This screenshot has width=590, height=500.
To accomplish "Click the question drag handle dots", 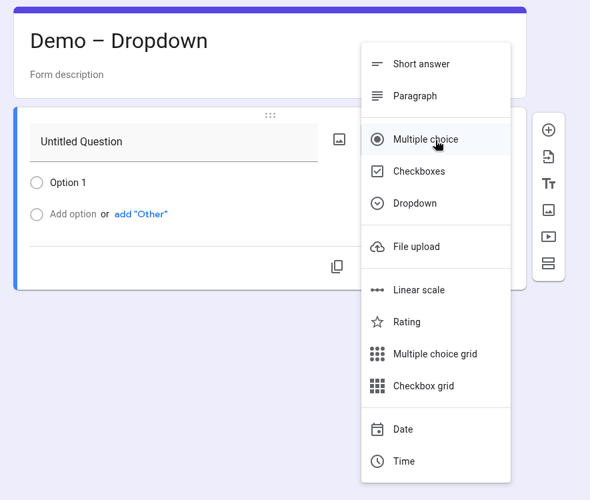I will click(x=270, y=116).
